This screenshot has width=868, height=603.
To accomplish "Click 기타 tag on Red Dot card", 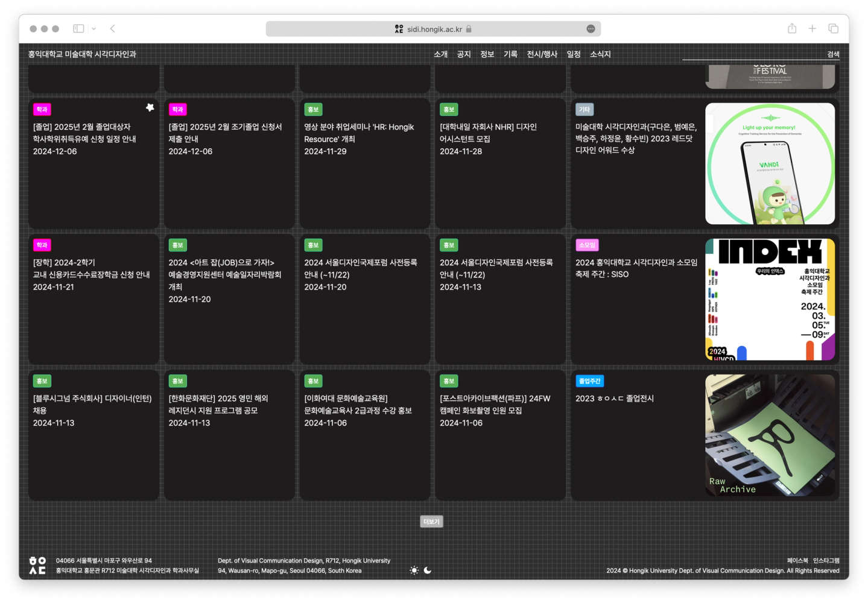I will tap(585, 110).
